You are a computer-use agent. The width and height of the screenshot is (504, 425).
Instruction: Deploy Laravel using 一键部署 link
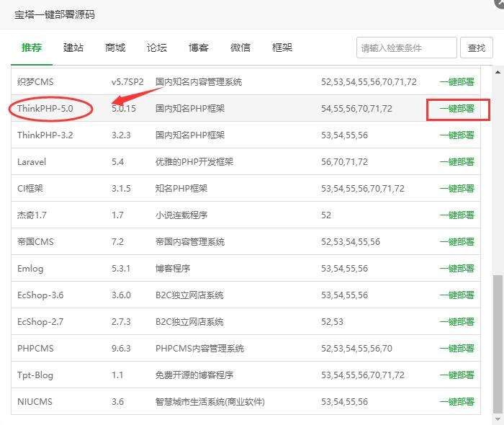[456, 162]
